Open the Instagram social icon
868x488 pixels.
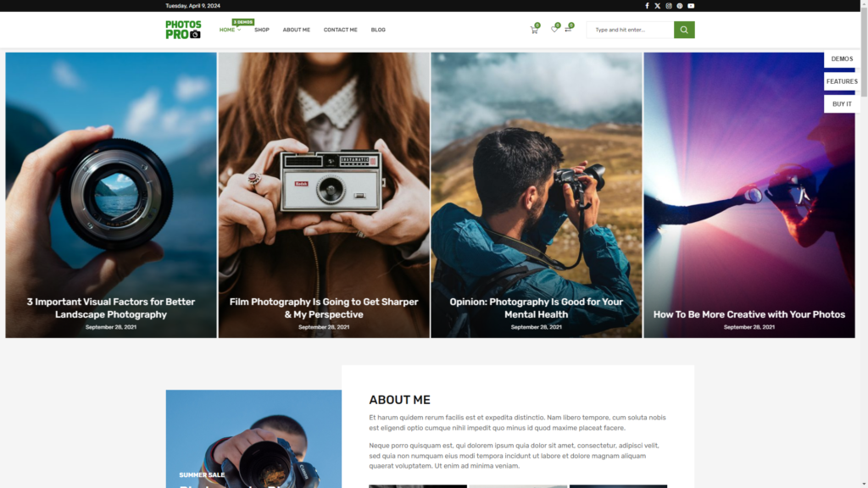[669, 6]
